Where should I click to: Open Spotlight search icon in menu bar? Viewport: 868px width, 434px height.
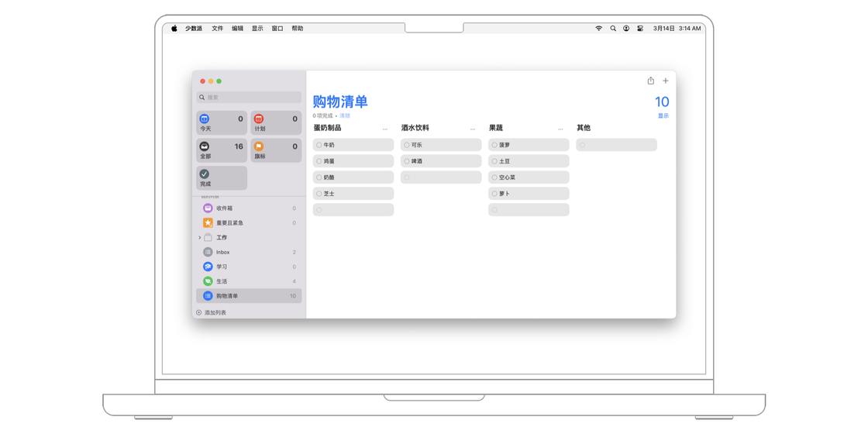(613, 28)
